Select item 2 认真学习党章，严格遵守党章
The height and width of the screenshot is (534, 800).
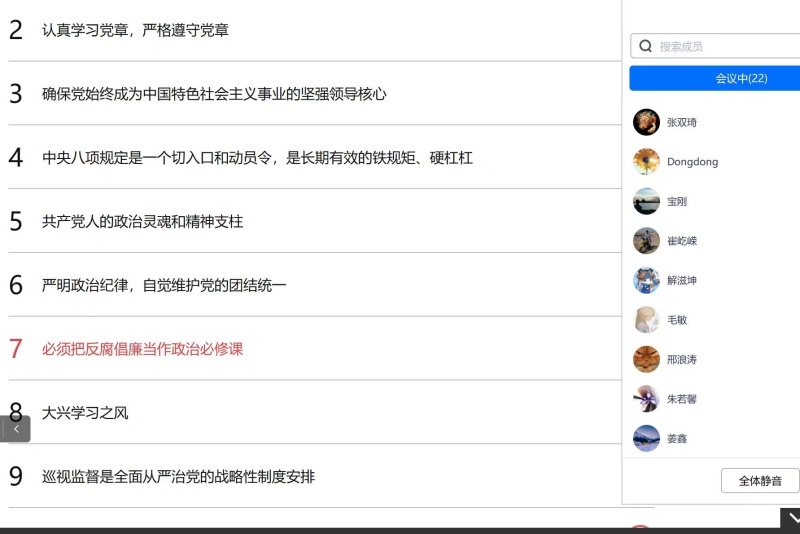(135, 30)
